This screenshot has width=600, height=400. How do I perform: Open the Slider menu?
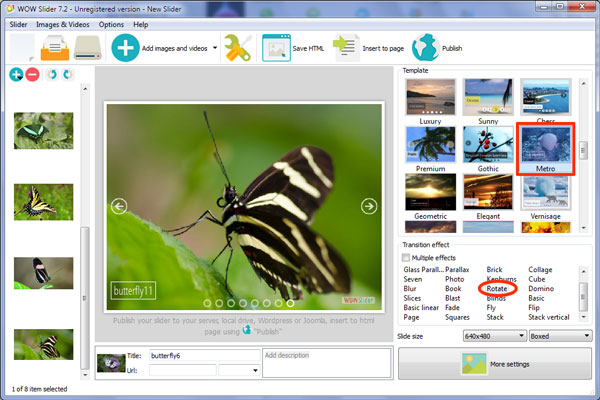[x=18, y=24]
